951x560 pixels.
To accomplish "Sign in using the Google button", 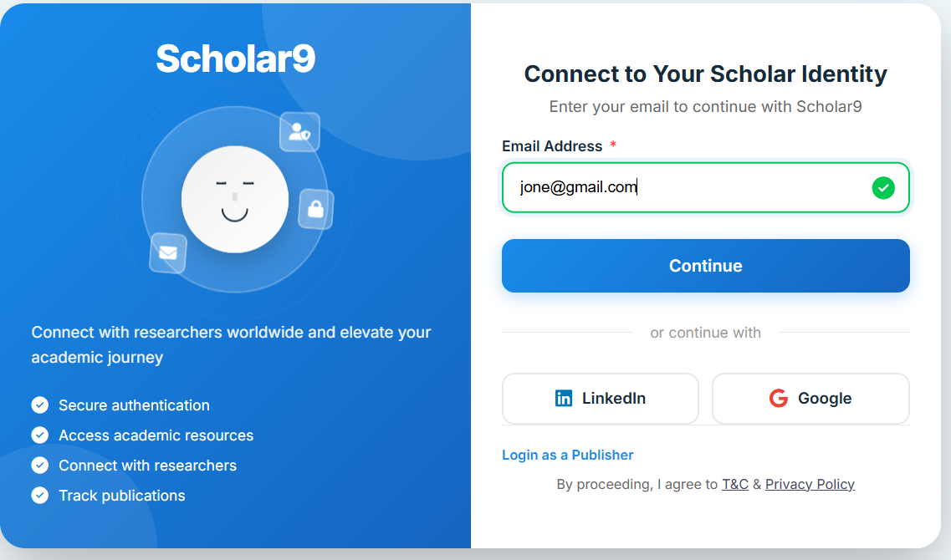I will coord(810,398).
